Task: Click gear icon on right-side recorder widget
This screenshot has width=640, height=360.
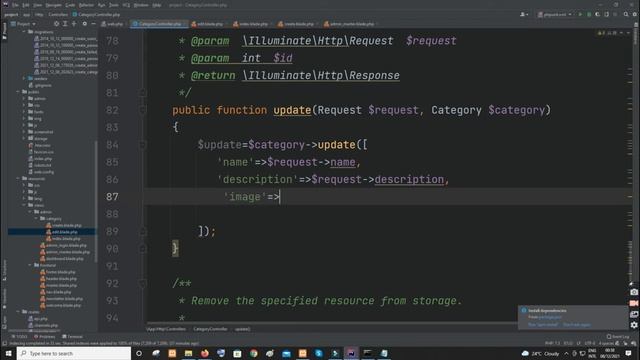Action: [633, 325]
